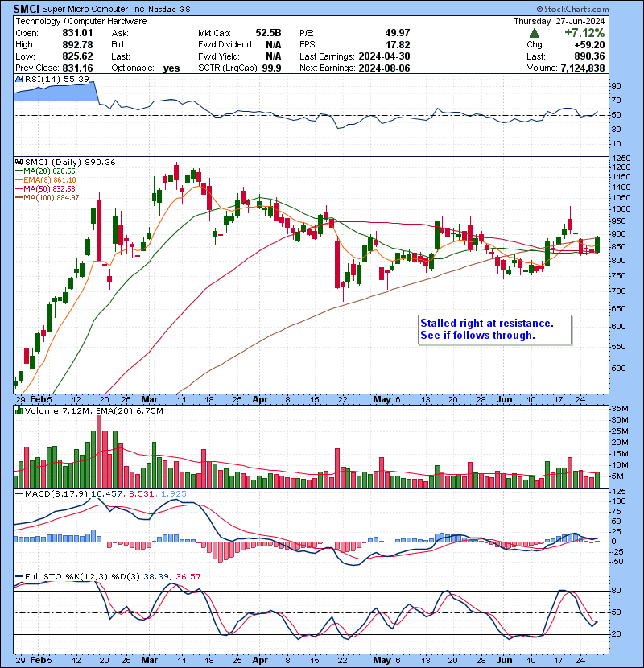
Task: Click the Jun label on the price chart date axis
Action: coord(505,399)
